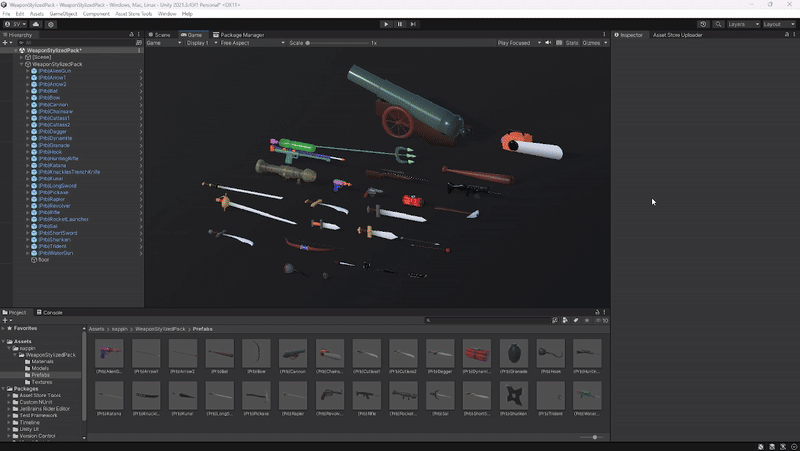This screenshot has width=800, height=451.
Task: Click the Hierarchy search-by-type icon
Action: [x=139, y=43]
